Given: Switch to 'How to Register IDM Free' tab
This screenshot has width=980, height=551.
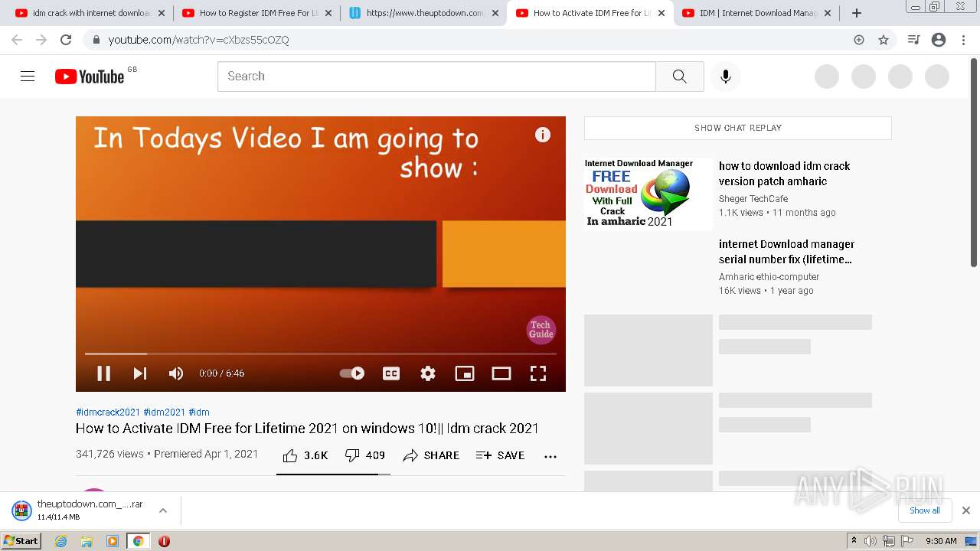Looking at the screenshot, I should click(x=256, y=13).
